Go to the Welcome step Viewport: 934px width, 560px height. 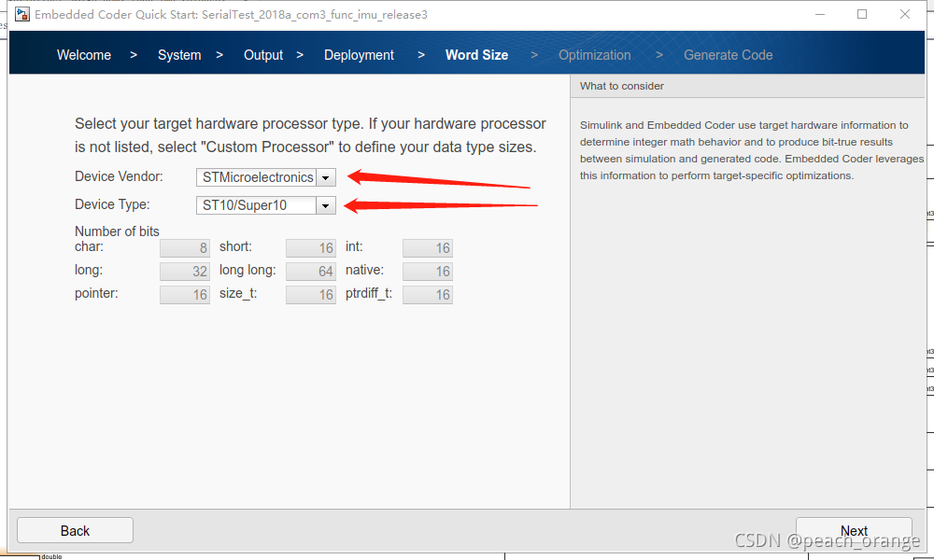(x=84, y=55)
